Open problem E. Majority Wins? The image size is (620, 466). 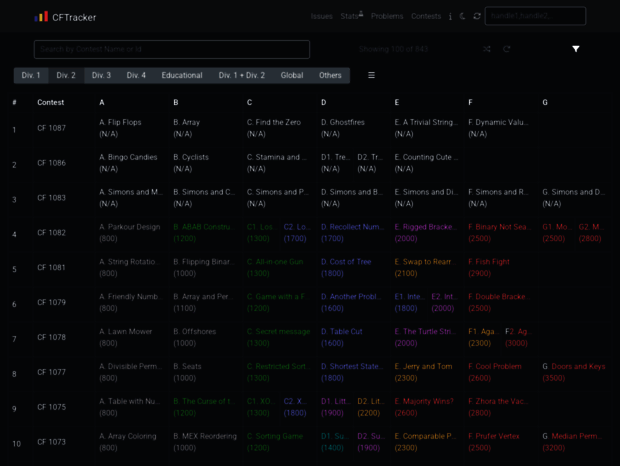(x=424, y=401)
